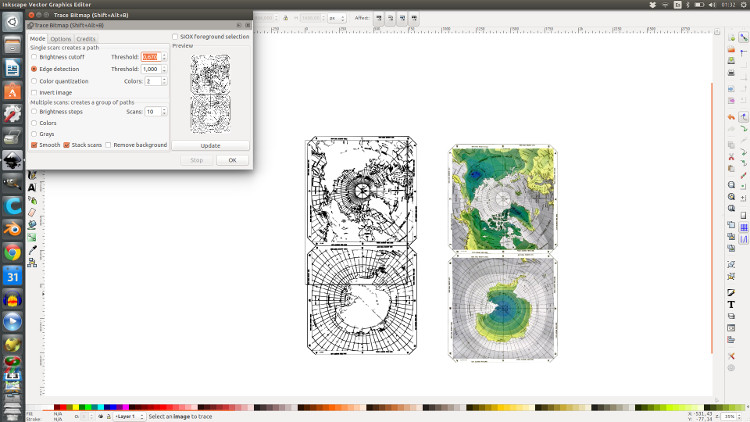
Task: Click the Undo arrow icon
Action: (731, 117)
